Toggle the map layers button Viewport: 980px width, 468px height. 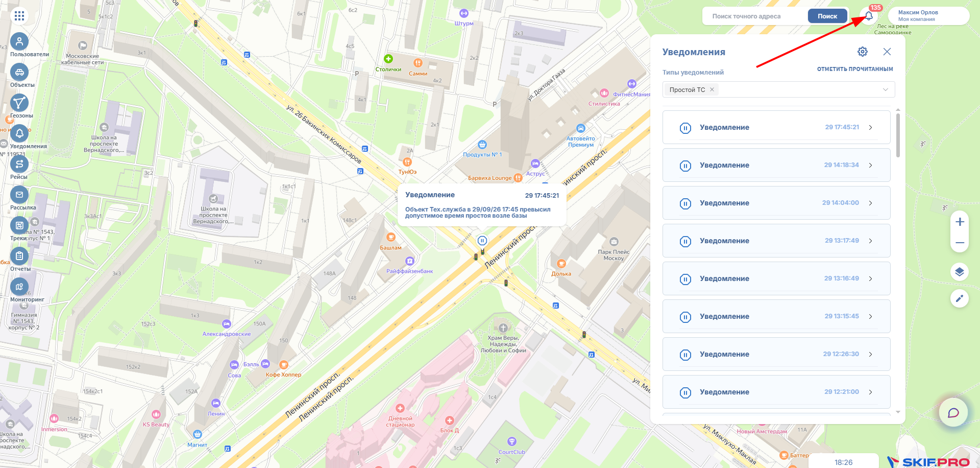960,272
